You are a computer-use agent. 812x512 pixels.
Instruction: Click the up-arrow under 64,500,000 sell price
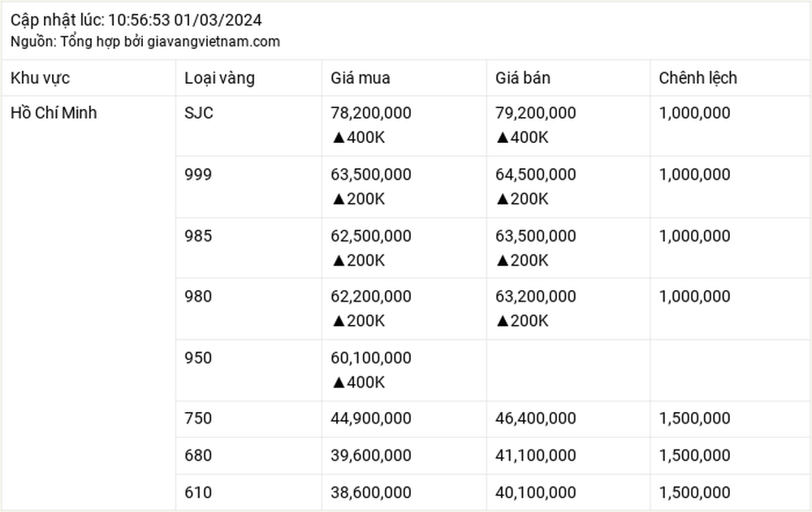tap(503, 199)
